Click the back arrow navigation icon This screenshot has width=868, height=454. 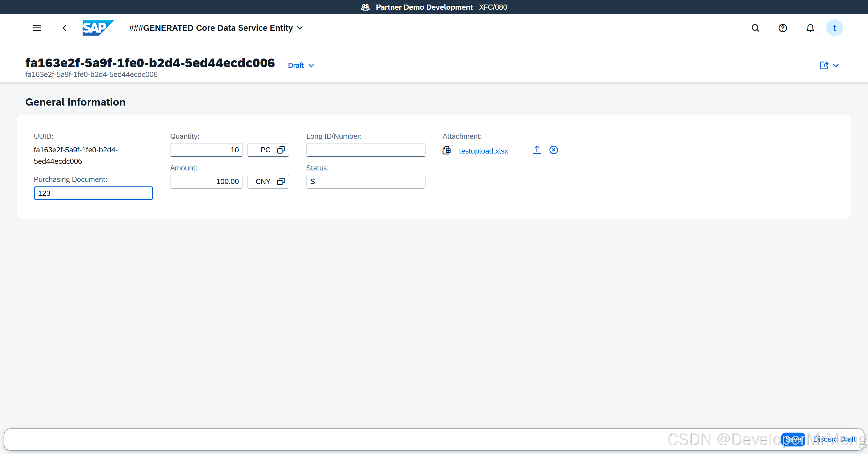click(x=64, y=28)
